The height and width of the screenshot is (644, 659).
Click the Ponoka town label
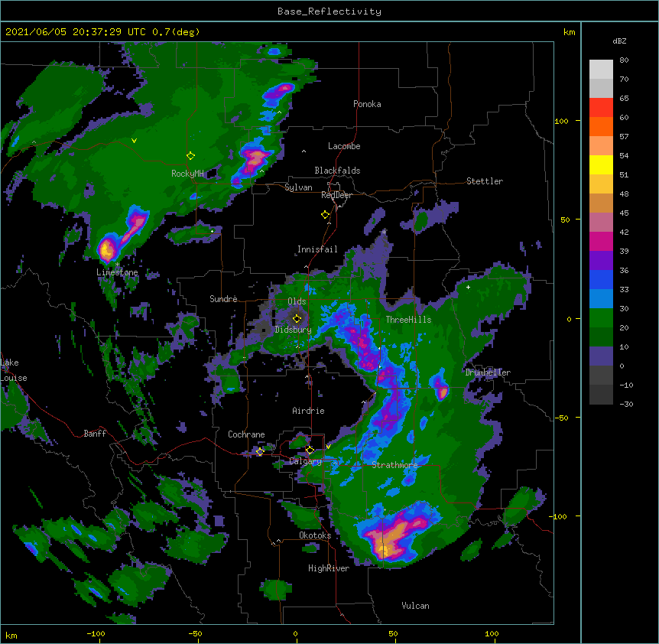pos(367,104)
